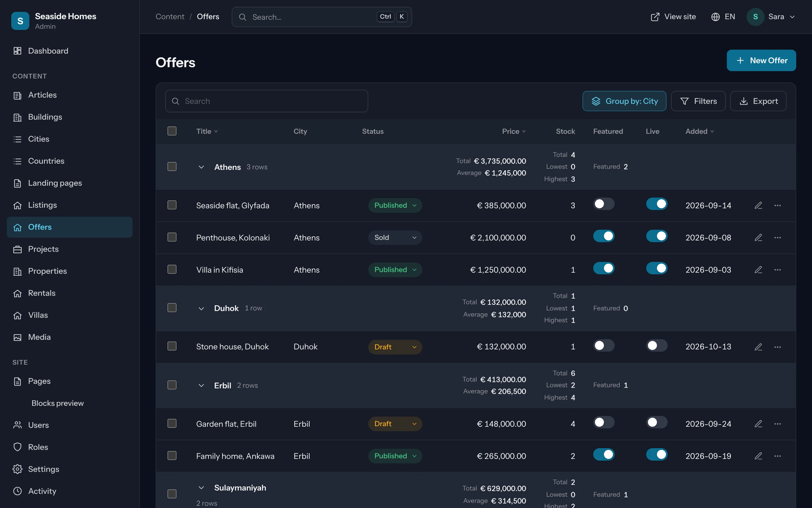The height and width of the screenshot is (508, 812).
Task: Click the global Search field in top bar
Action: (x=321, y=17)
